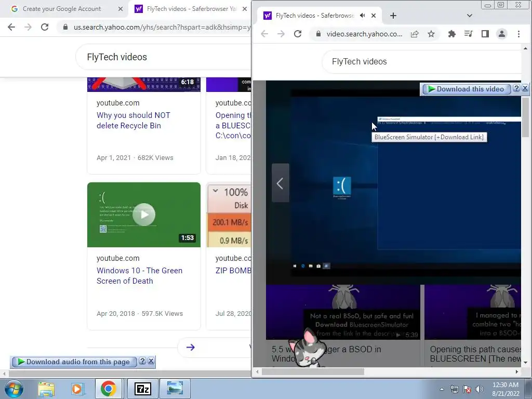Share this page icon in address bar
The height and width of the screenshot is (399, 532).
click(415, 34)
